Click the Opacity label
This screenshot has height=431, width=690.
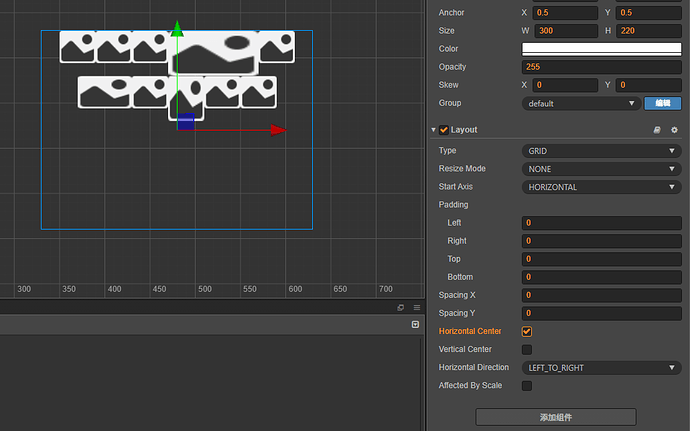pos(452,67)
